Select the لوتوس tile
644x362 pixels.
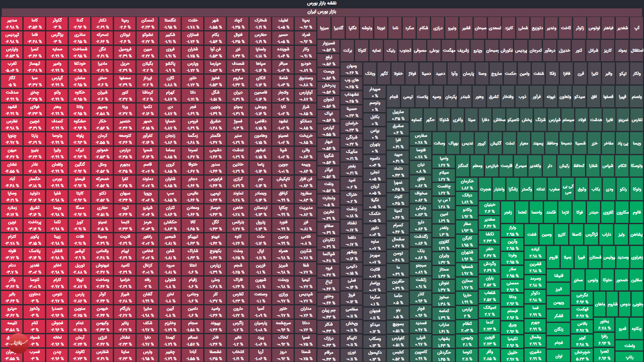pyautogui.click(x=594, y=28)
